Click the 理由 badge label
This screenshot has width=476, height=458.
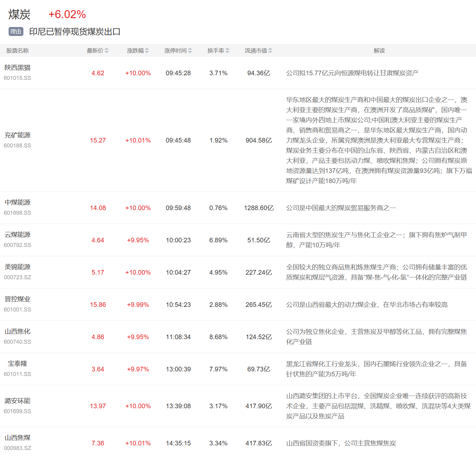pos(16,32)
